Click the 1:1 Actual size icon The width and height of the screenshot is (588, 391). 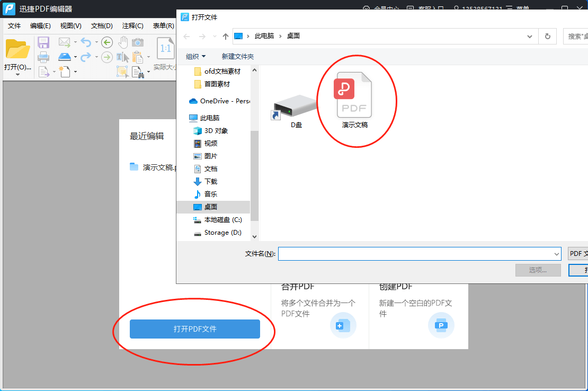(165, 48)
